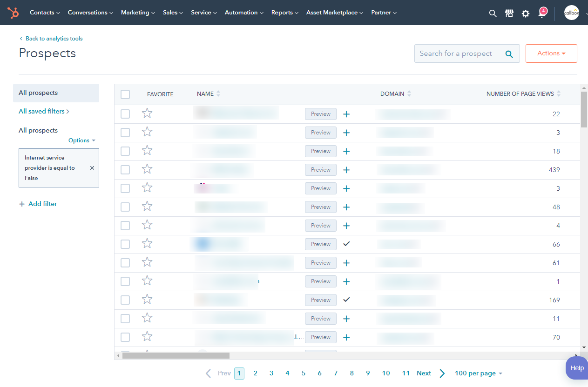The width and height of the screenshot is (588, 387).
Task: Open the Actions dropdown
Action: click(x=551, y=53)
